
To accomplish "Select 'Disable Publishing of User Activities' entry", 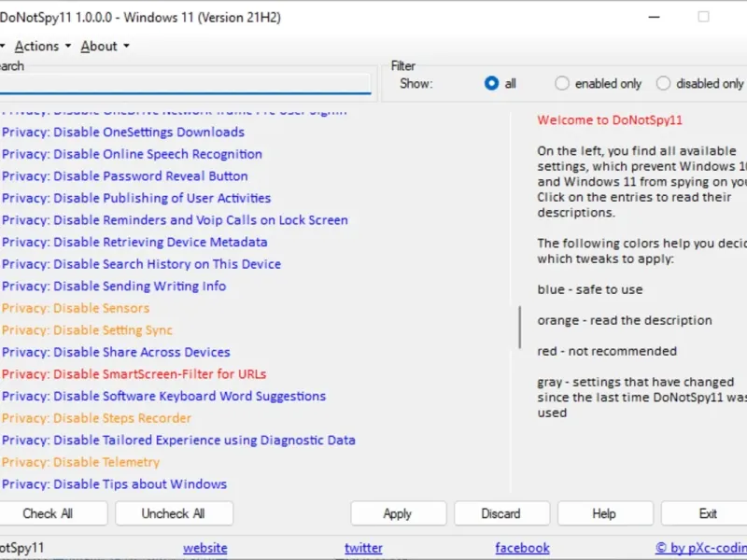I will point(136,198).
